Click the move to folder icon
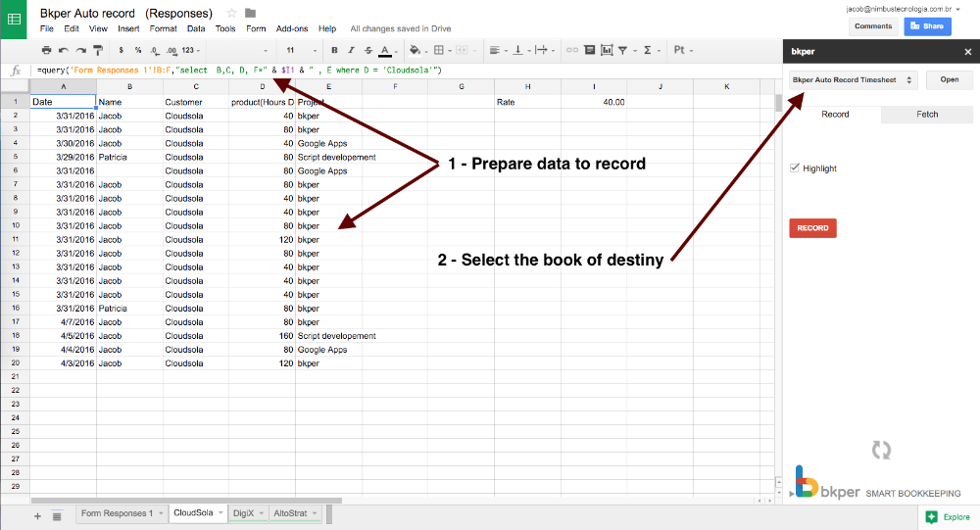980x530 pixels. point(250,13)
